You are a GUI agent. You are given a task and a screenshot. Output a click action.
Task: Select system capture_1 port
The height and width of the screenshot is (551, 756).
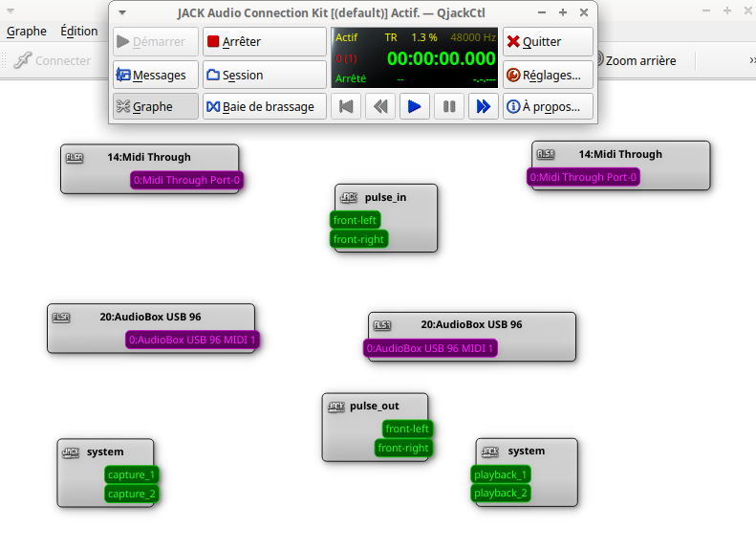(x=132, y=474)
